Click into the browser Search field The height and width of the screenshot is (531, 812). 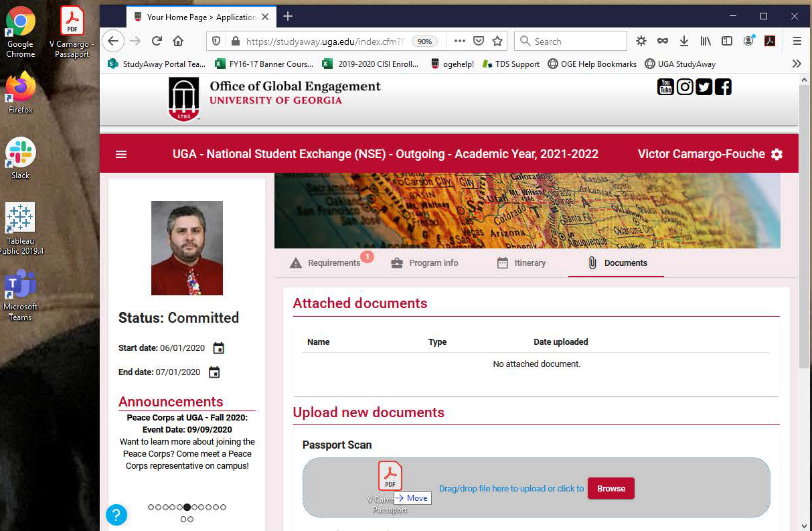pyautogui.click(x=570, y=41)
